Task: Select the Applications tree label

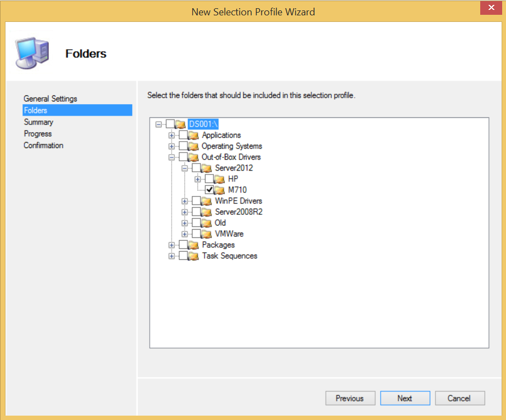Action: (221, 135)
